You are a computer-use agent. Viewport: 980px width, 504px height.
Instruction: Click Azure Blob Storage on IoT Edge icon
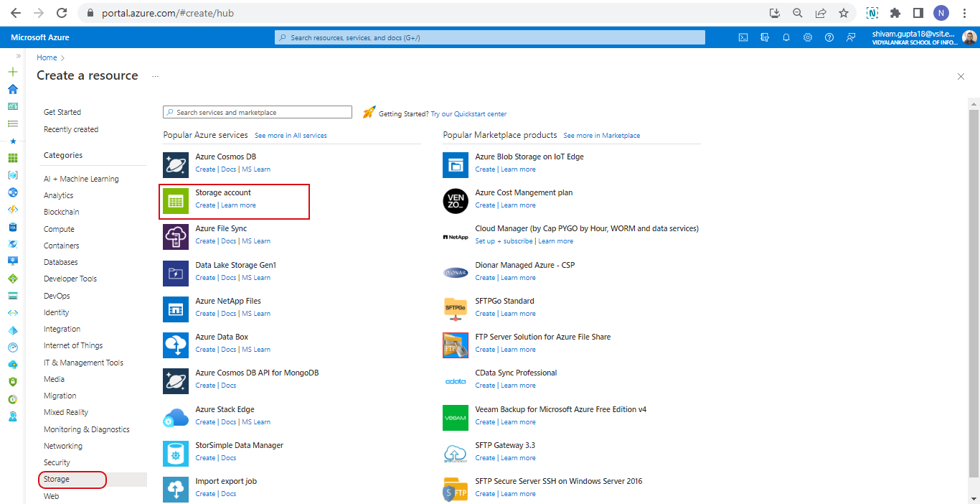click(x=456, y=164)
